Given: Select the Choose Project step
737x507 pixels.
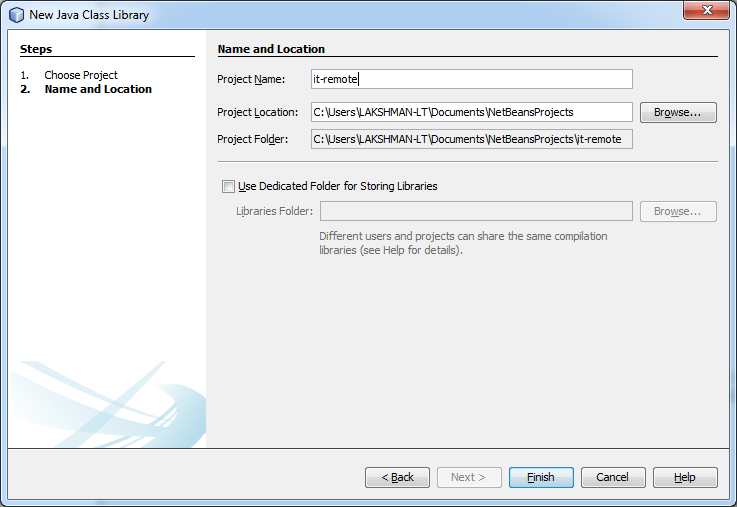Looking at the screenshot, I should (81, 75).
